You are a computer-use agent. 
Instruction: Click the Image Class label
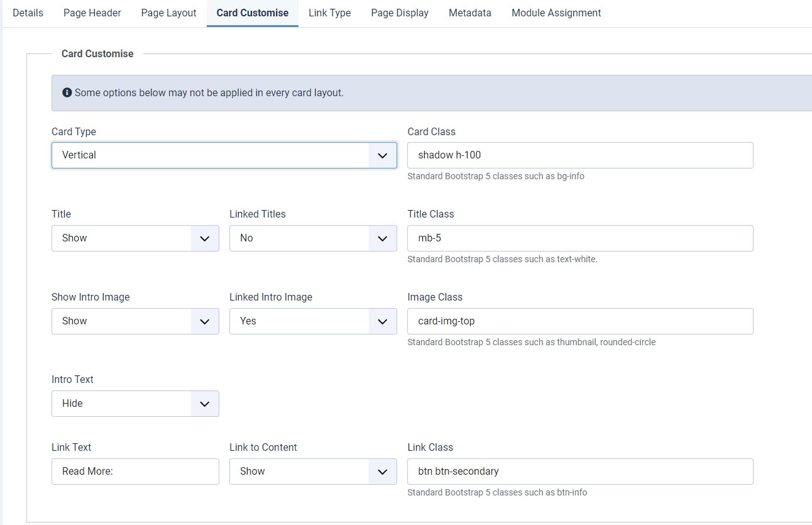(435, 297)
